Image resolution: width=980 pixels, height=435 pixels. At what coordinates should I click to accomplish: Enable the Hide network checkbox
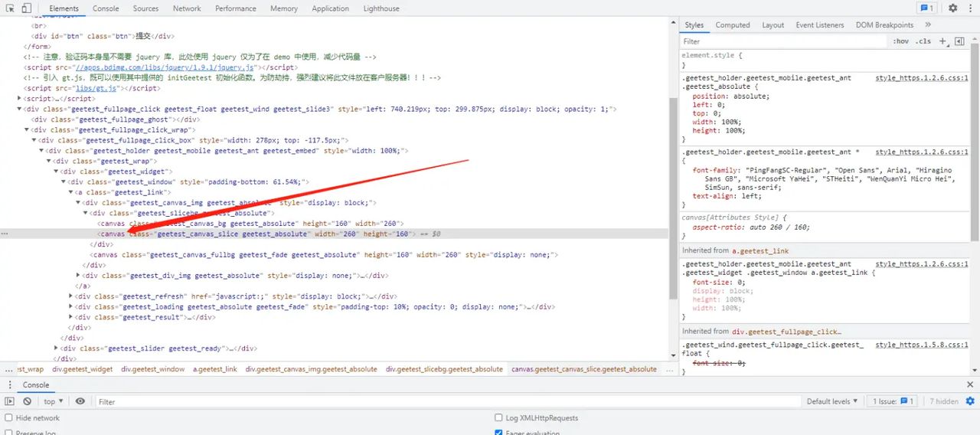(9, 418)
